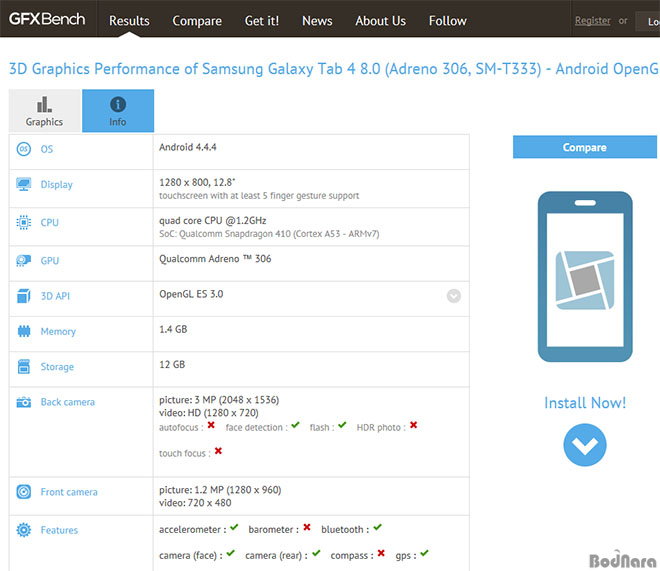Image resolution: width=660 pixels, height=571 pixels.
Task: Click the Register link
Action: coord(593,20)
